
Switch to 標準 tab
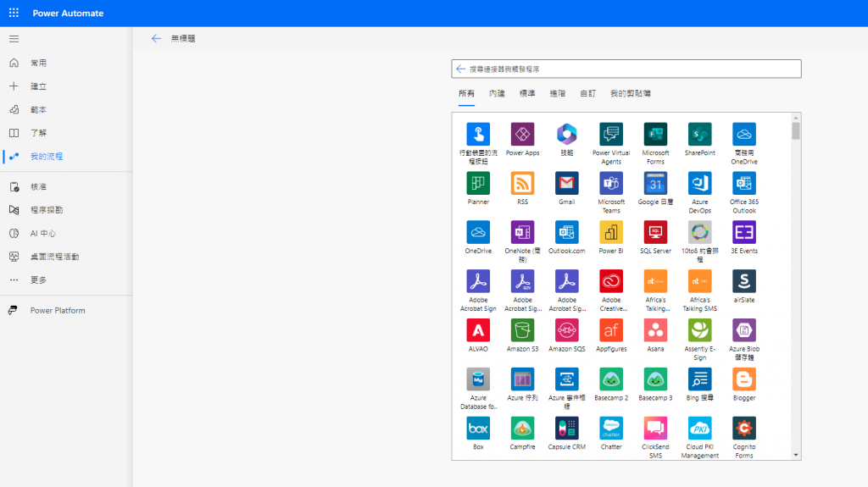(x=527, y=93)
